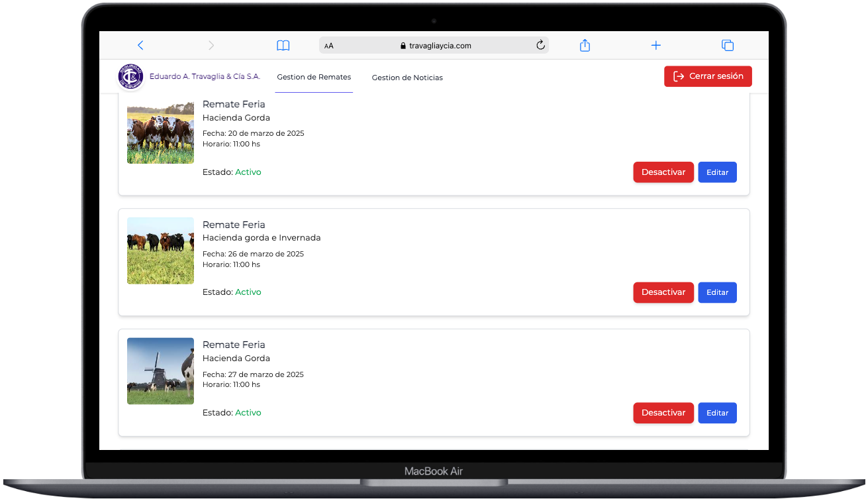Deactivate the 26 de marzo auction
This screenshot has height=501, width=868.
coord(663,292)
